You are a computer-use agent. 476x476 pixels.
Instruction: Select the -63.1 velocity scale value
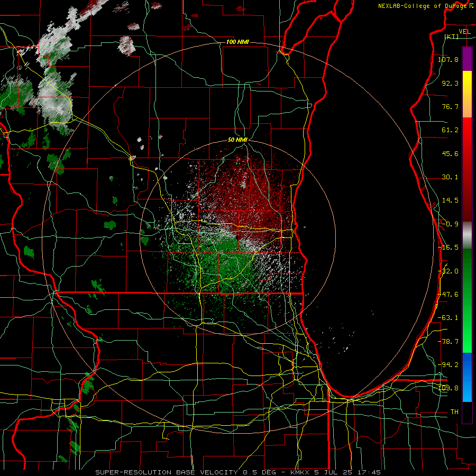(448, 318)
